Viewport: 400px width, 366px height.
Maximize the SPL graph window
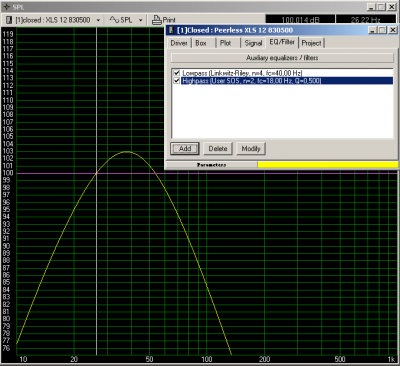(x=382, y=7)
